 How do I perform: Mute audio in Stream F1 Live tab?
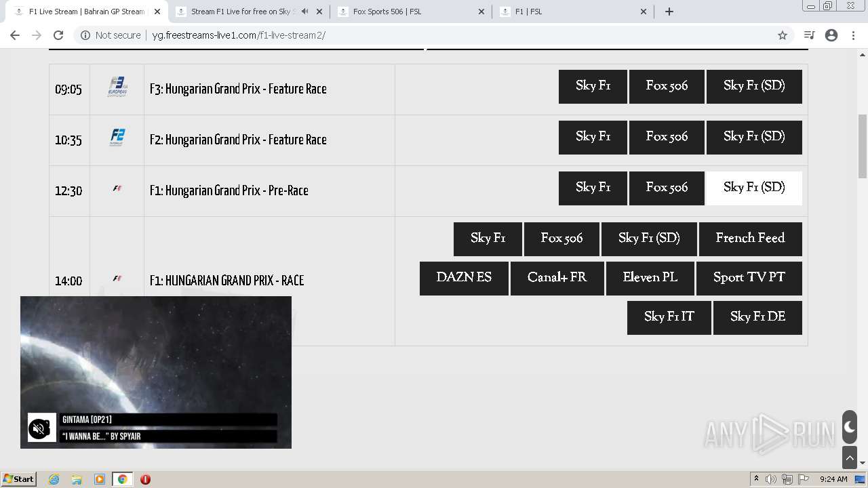pos(305,12)
